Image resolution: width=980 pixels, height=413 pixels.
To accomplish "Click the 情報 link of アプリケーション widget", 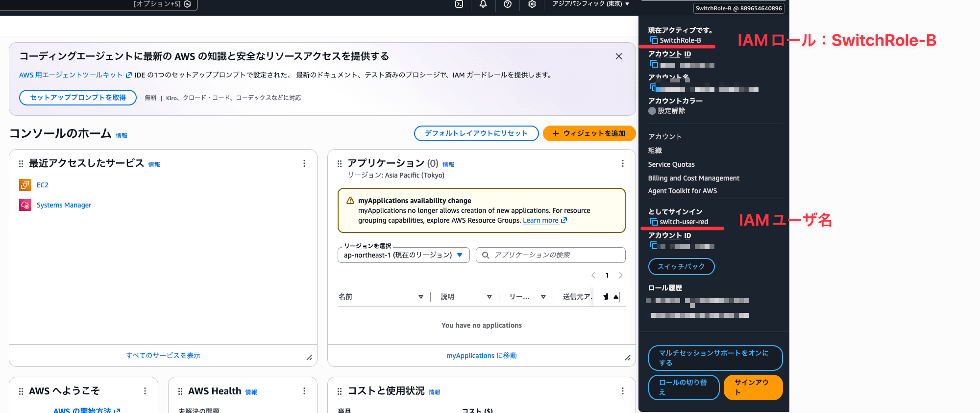I will point(448,165).
